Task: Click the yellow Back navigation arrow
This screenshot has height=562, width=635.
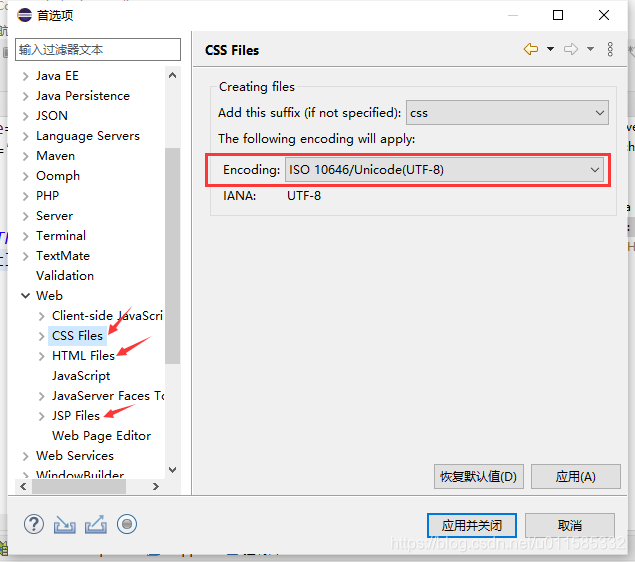Action: point(531,49)
